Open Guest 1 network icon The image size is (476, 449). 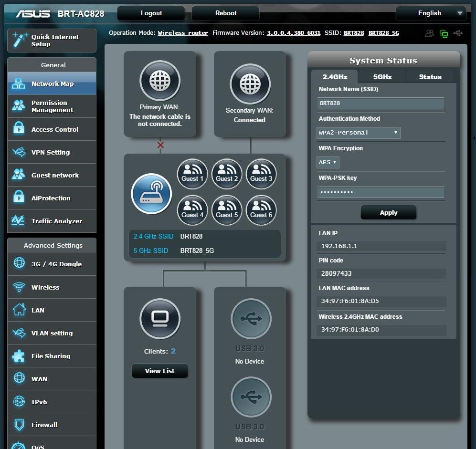pyautogui.click(x=192, y=174)
